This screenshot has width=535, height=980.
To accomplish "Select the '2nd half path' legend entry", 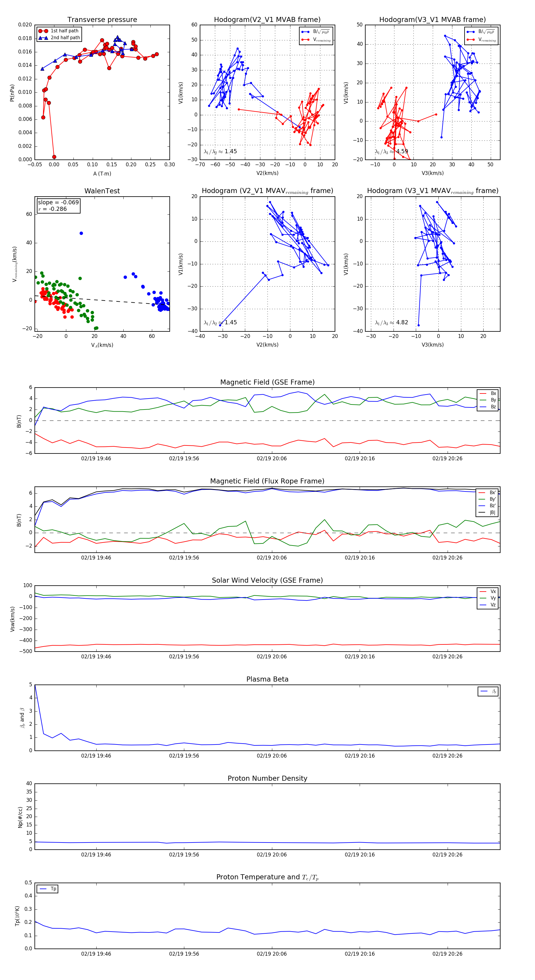I will [x=59, y=38].
